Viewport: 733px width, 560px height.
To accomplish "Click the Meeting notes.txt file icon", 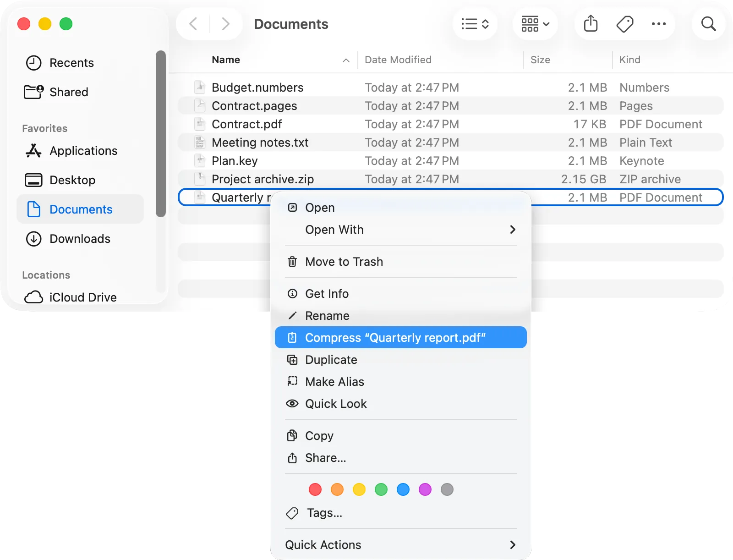I will coord(200,142).
